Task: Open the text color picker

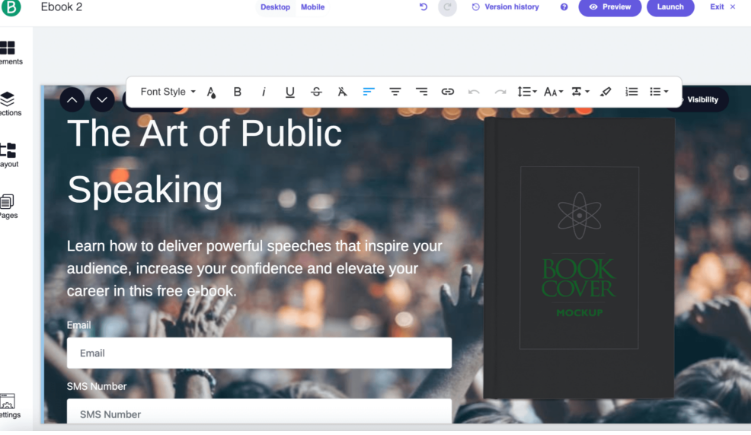Action: pyautogui.click(x=211, y=92)
